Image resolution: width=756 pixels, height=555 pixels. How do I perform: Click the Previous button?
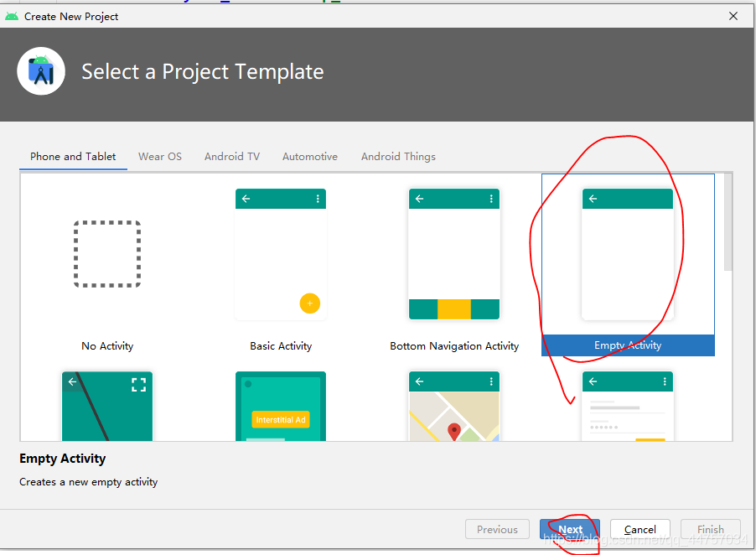pos(497,529)
